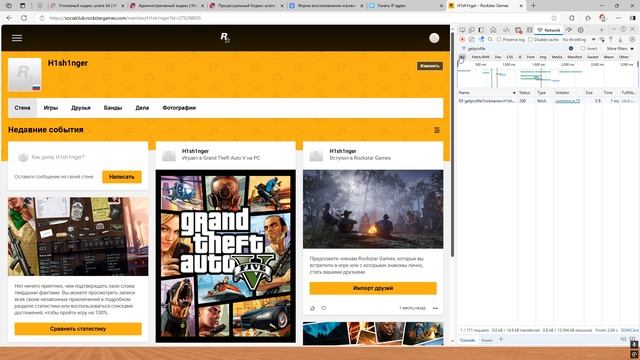Open more options on the Rockstar Games post
The width and height of the screenshot is (640, 360).
(x=435, y=308)
